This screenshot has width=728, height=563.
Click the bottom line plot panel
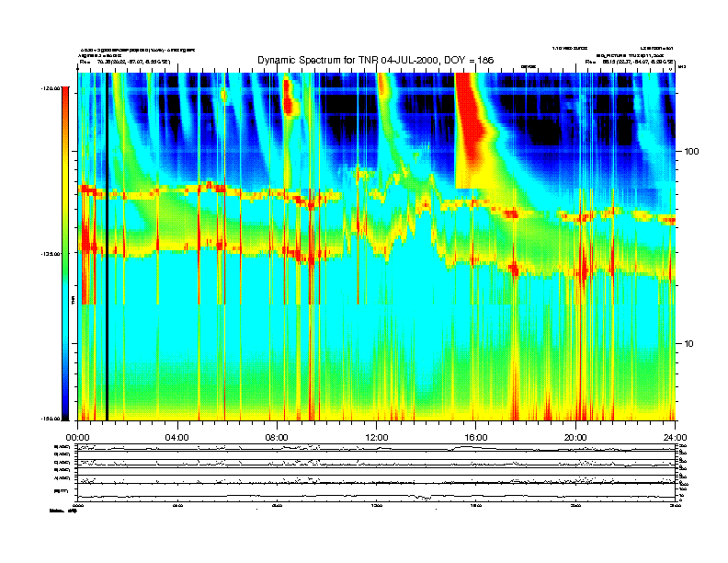pos(377,492)
